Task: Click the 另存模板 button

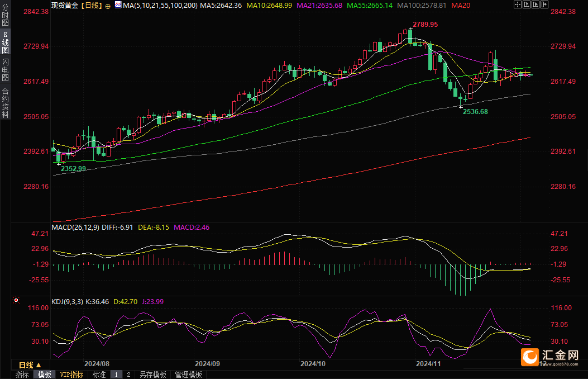Action: [x=153, y=375]
